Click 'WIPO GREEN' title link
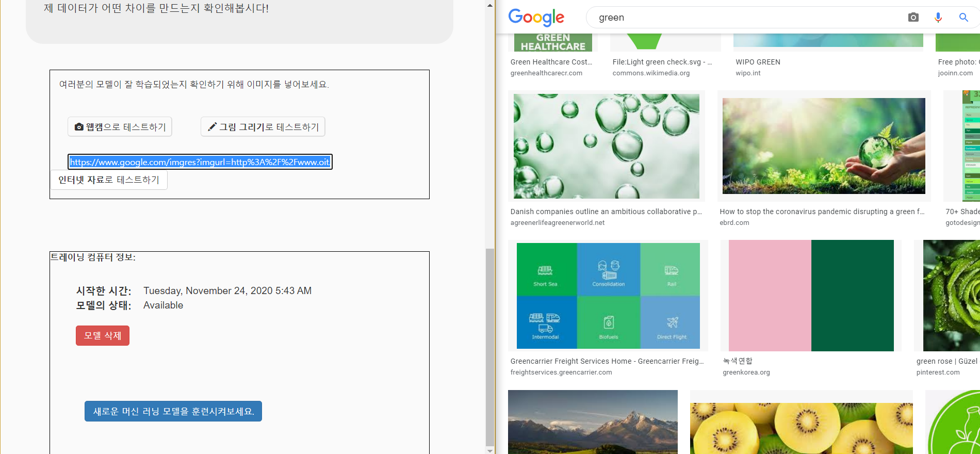Viewport: 980px width, 454px height. [x=758, y=62]
